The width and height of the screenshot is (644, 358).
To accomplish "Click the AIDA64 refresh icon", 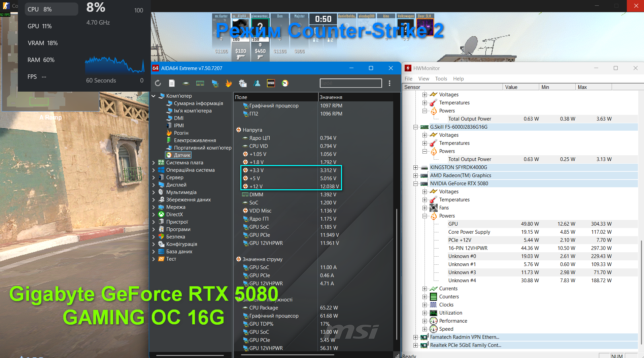I will tap(158, 83).
